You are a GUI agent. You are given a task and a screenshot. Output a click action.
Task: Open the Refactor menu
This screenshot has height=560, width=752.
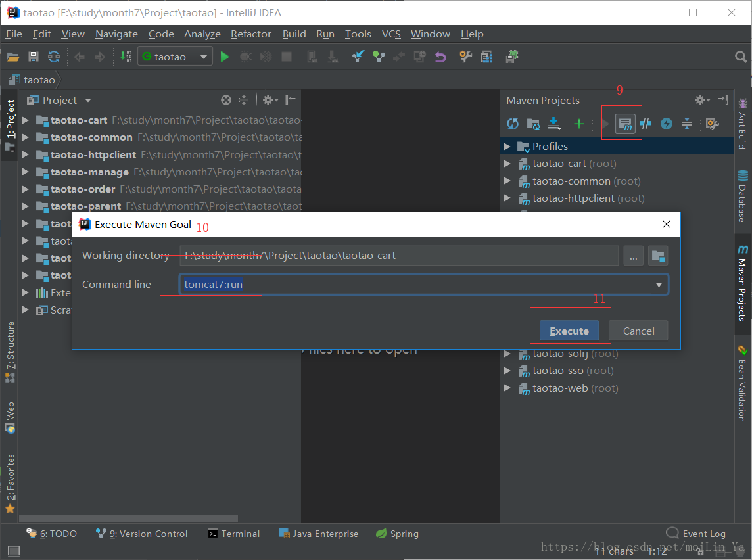click(251, 34)
